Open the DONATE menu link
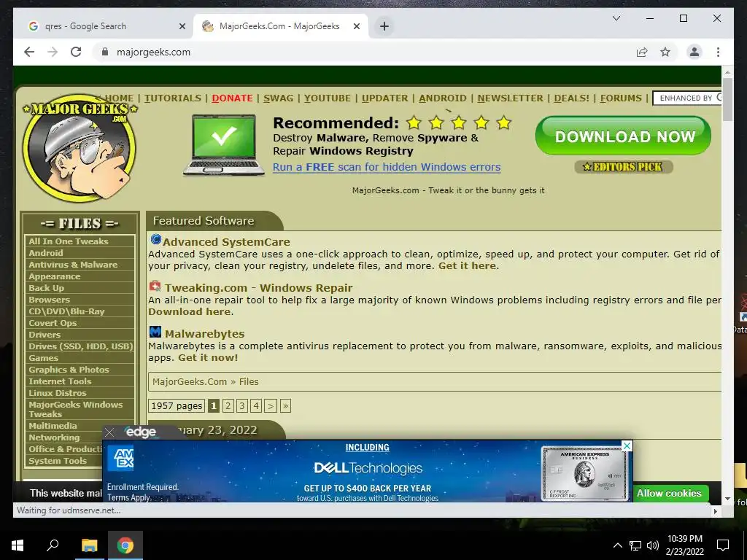 (x=232, y=98)
